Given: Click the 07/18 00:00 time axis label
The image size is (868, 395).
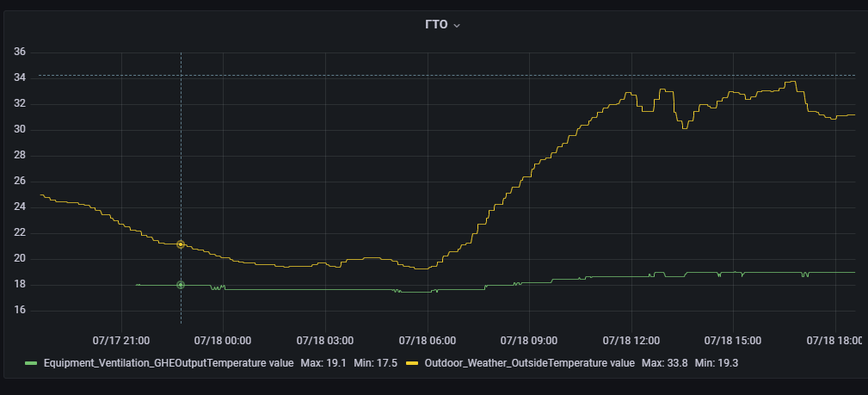Looking at the screenshot, I should 223,340.
